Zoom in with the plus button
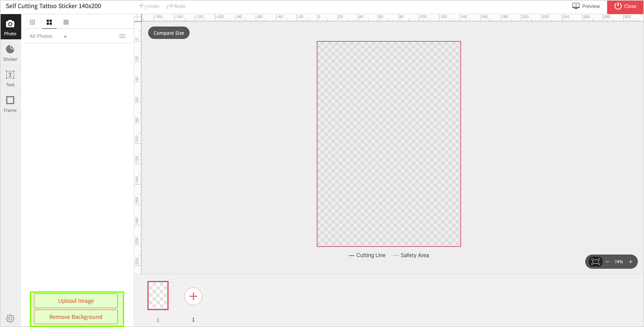 [x=631, y=262]
